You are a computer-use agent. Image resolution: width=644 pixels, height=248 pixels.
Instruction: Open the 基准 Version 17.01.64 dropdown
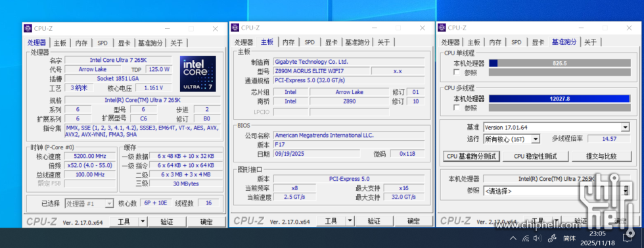click(625, 128)
